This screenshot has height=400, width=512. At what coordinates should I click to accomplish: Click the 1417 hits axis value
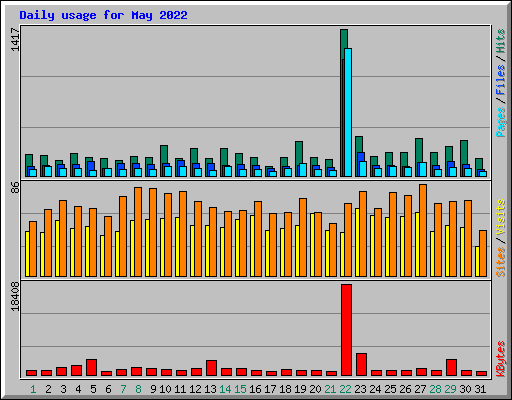(x=15, y=39)
